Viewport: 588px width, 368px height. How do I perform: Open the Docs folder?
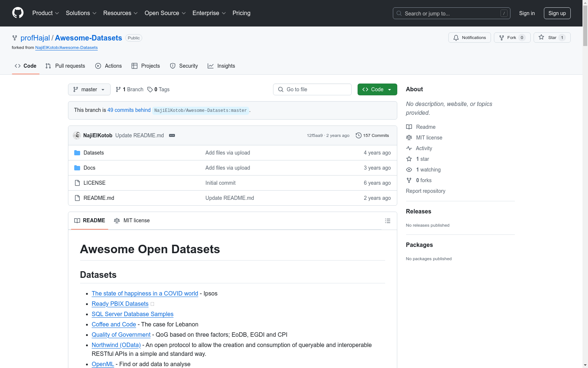click(x=89, y=168)
